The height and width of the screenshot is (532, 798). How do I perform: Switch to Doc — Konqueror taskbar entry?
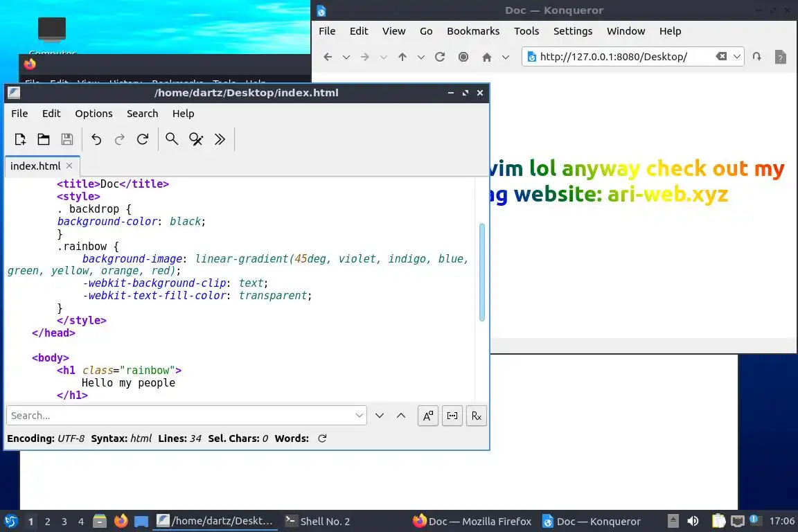pos(592,522)
